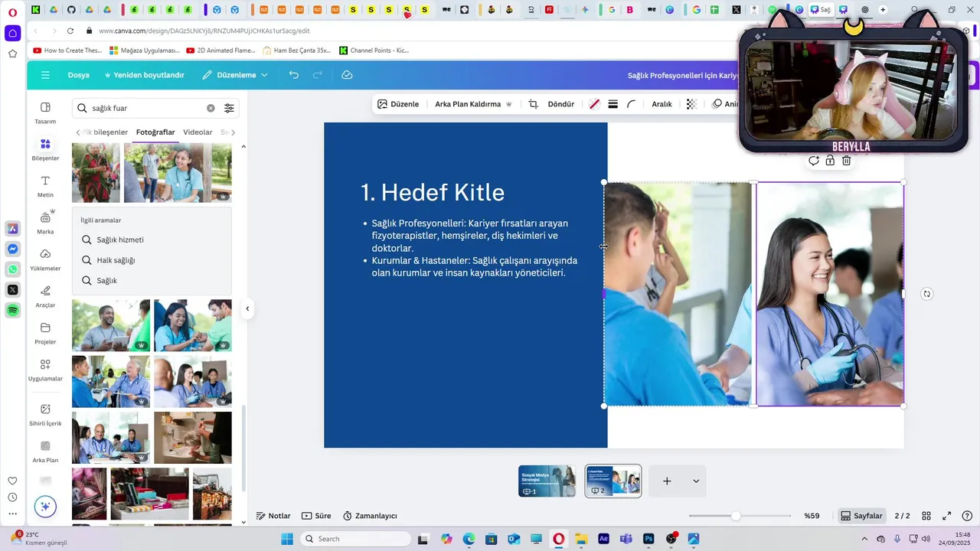980x551 pixels.
Task: Collapse the side panel arrow
Action: (x=247, y=309)
